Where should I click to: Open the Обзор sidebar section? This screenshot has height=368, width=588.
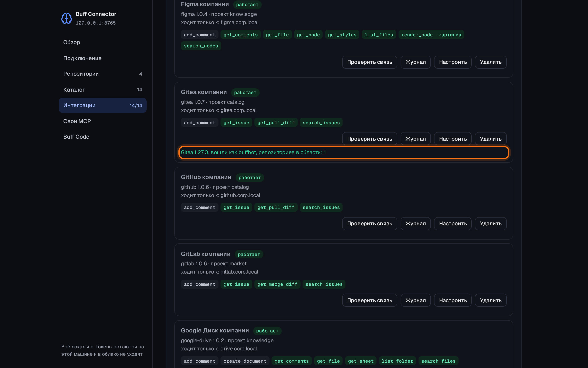(x=102, y=42)
